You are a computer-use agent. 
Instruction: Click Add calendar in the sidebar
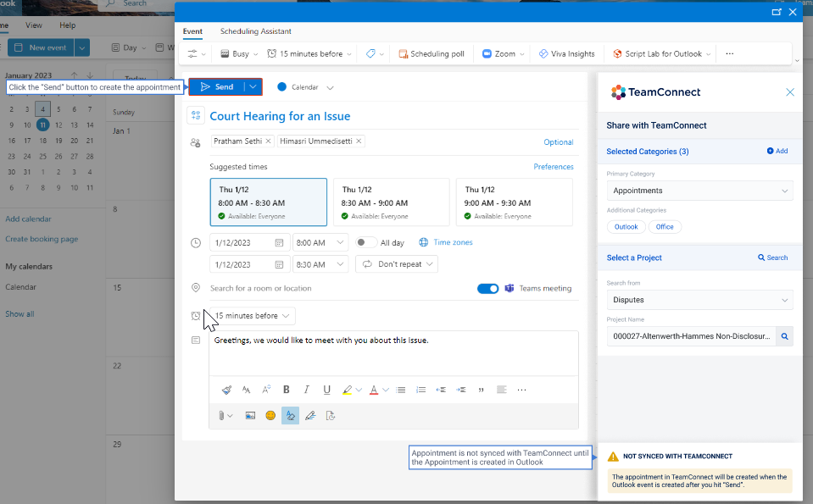point(29,219)
